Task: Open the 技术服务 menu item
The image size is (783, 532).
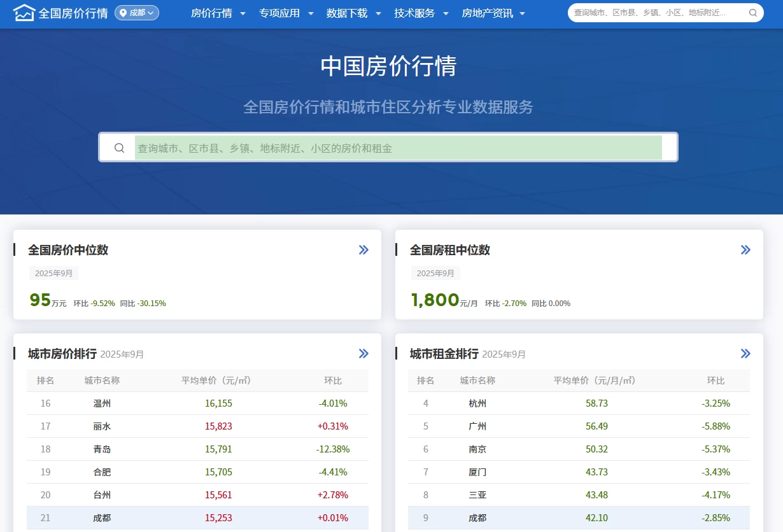Action: (421, 13)
